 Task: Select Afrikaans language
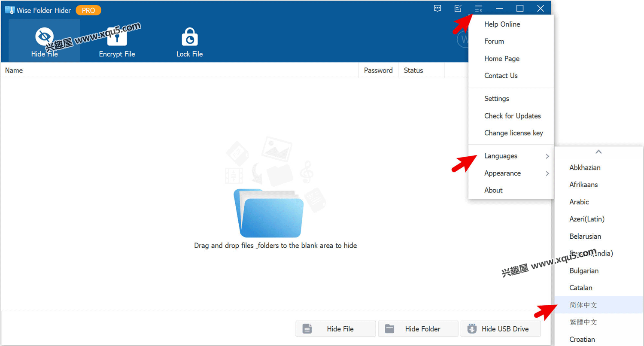click(x=599, y=185)
